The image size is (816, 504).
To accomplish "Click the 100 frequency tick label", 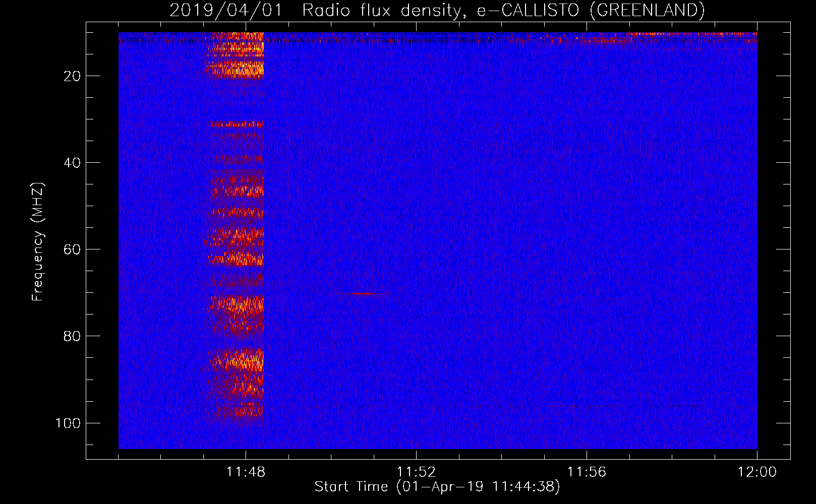I will point(68,423).
